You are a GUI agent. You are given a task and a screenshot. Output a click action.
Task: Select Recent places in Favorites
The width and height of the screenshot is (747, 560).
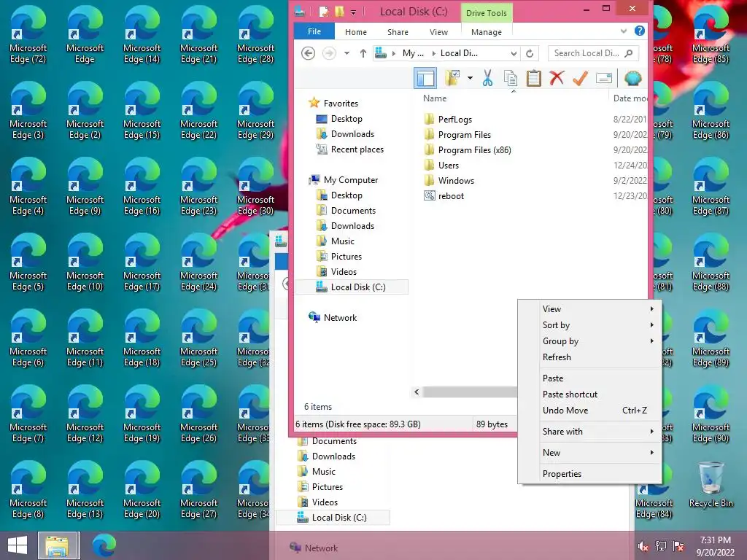pyautogui.click(x=349, y=149)
